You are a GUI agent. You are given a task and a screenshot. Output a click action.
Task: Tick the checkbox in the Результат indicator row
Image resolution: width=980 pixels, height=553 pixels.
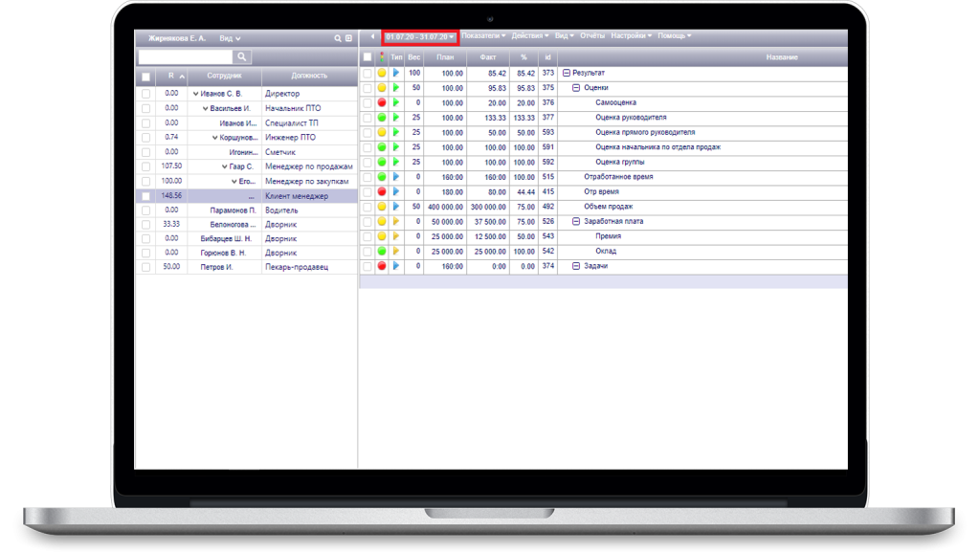(367, 73)
